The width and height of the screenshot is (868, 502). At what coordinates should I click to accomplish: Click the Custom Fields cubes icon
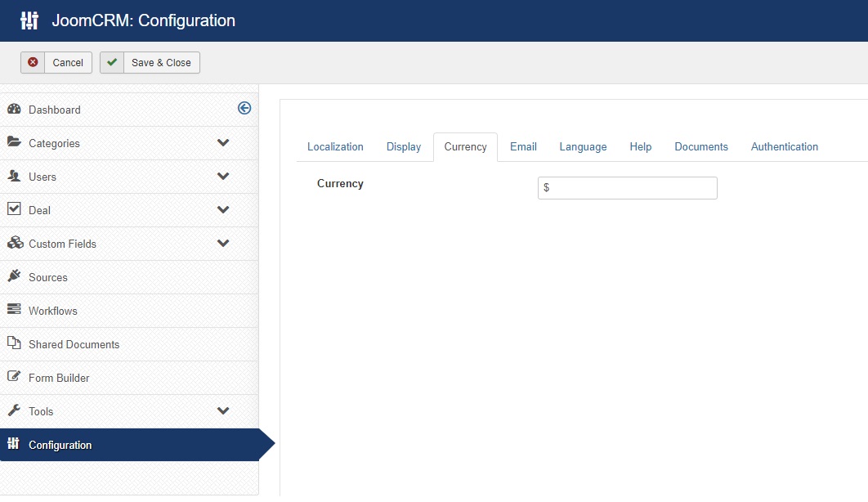coord(15,243)
